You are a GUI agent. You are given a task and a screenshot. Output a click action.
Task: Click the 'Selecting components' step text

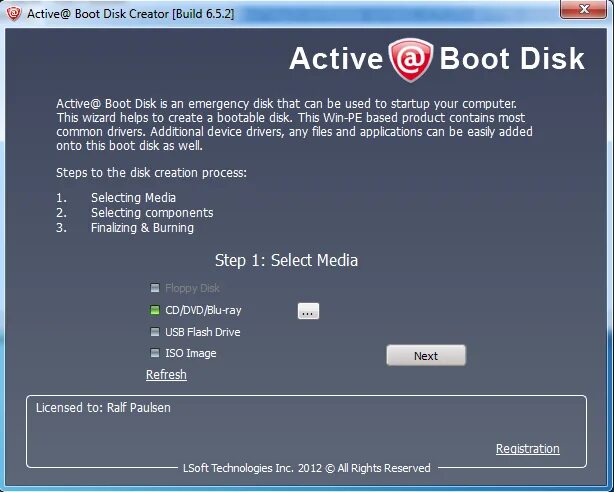(x=152, y=213)
